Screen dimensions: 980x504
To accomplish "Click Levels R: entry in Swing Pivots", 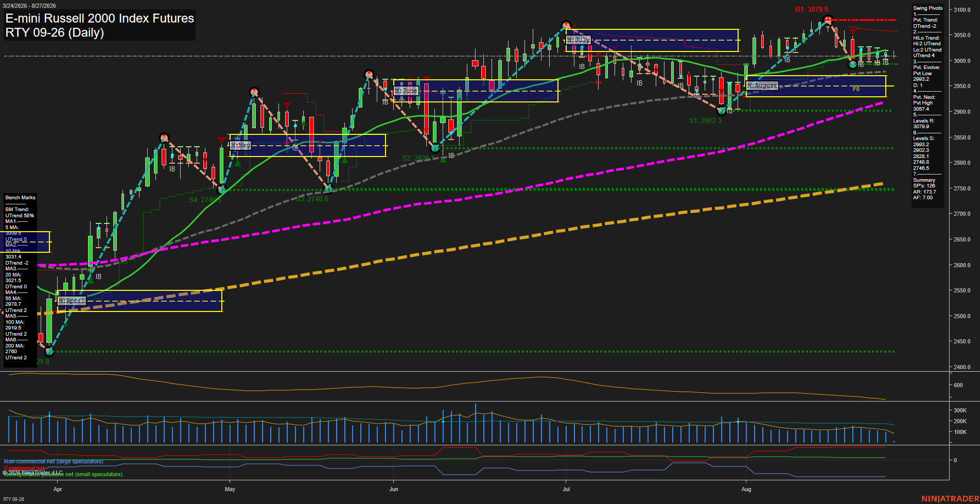I will tap(923, 121).
